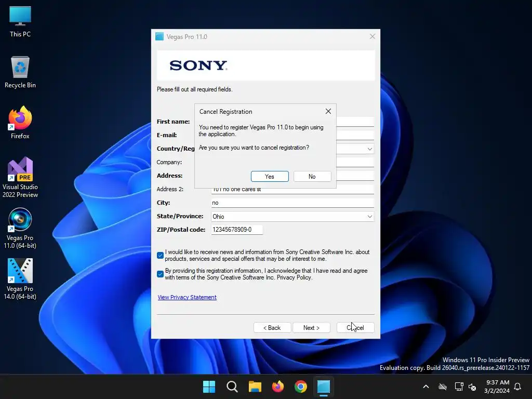Viewport: 532px width, 399px height.
Task: Show hidden system tray icons
Action: (x=426, y=387)
